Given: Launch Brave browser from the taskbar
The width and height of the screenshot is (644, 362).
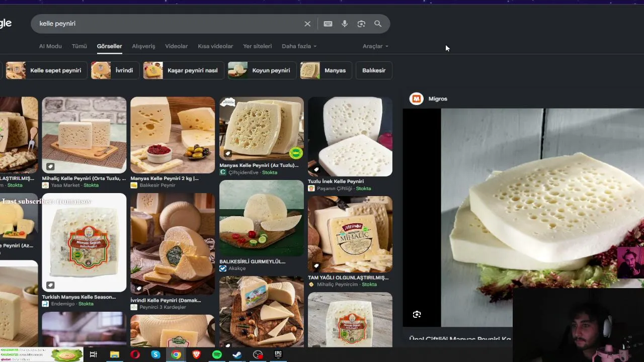Looking at the screenshot, I should [196, 354].
